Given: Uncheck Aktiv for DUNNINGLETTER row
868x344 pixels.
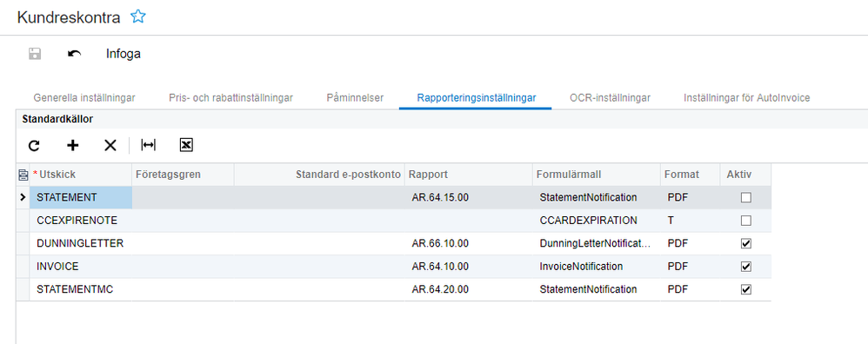Looking at the screenshot, I should coord(745,243).
